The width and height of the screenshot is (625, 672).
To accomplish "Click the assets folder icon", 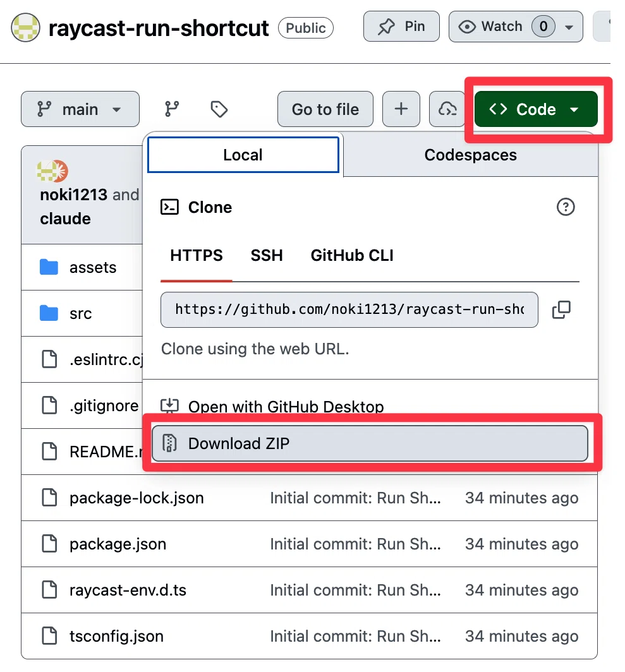I will [49, 267].
